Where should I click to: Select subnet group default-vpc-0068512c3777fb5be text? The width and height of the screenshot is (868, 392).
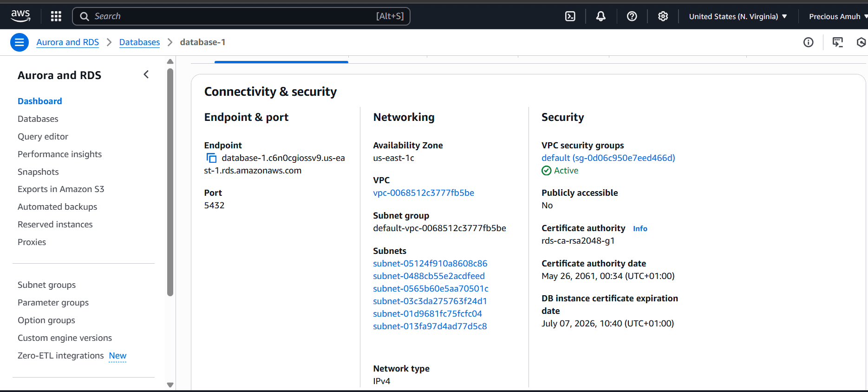(439, 228)
